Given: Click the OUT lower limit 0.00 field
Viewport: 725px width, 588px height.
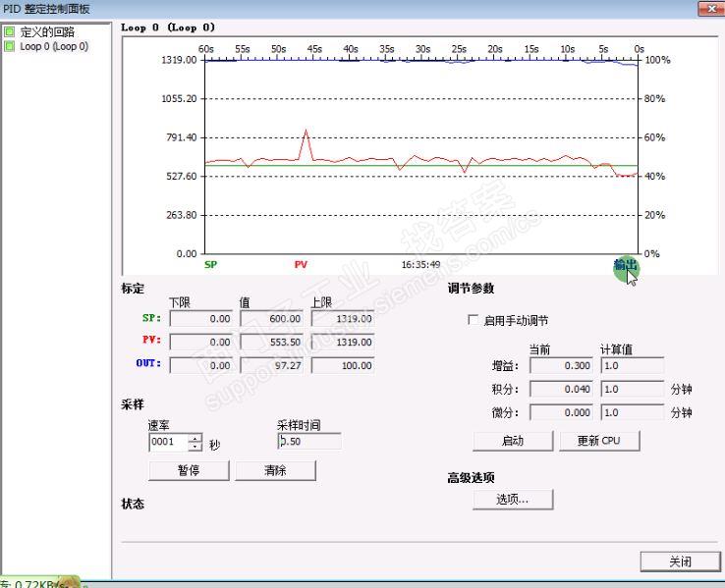Looking at the screenshot, I should (x=201, y=365).
